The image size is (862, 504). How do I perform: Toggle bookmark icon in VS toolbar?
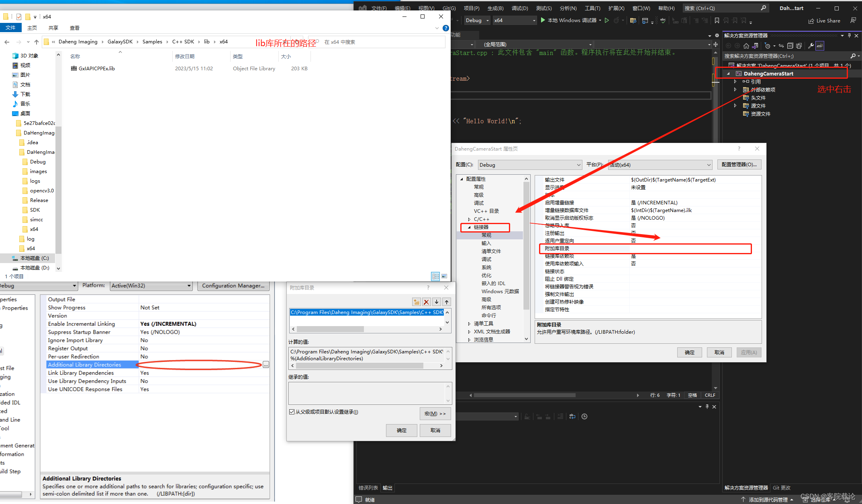point(717,20)
